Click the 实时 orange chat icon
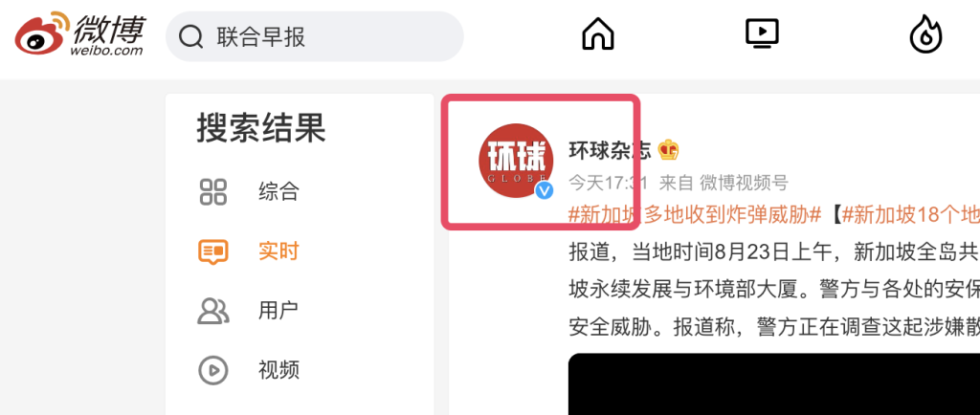Viewport: 980px width, 415px height. [x=213, y=251]
